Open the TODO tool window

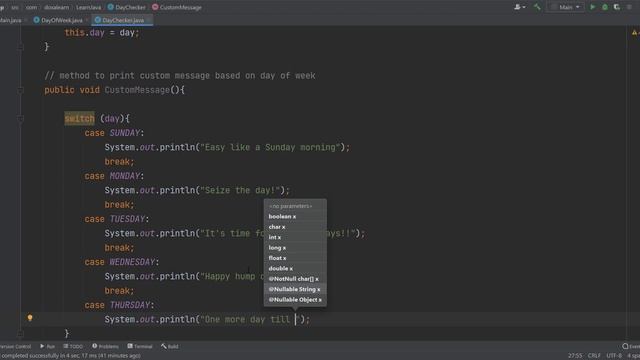[73, 347]
